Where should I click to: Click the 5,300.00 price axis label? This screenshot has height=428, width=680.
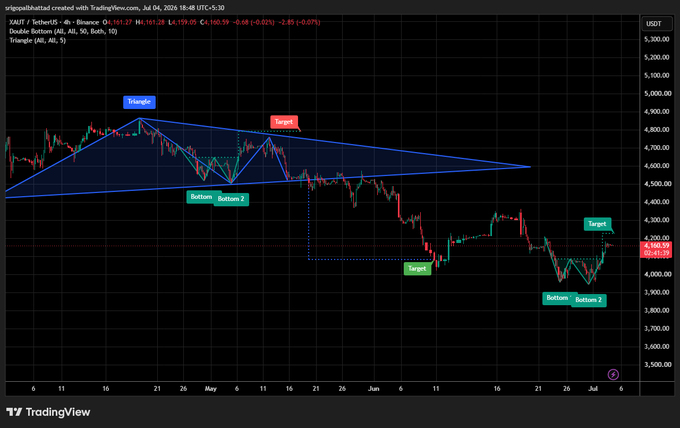coord(656,39)
